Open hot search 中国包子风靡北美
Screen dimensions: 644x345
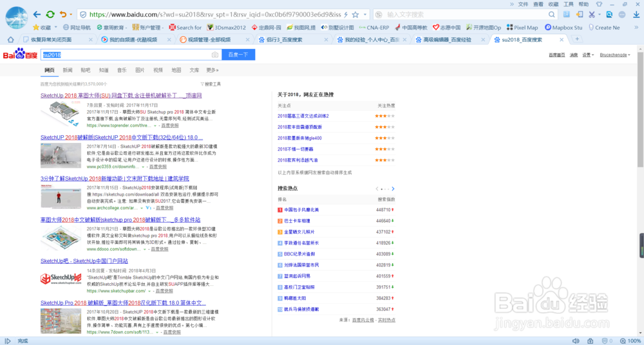[301, 209]
